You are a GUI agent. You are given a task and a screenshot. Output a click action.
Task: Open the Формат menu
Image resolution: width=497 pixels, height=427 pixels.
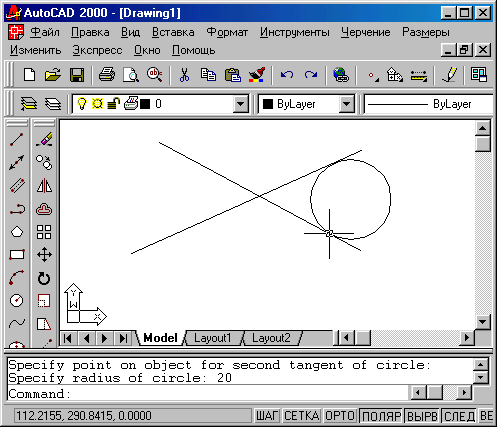227,32
